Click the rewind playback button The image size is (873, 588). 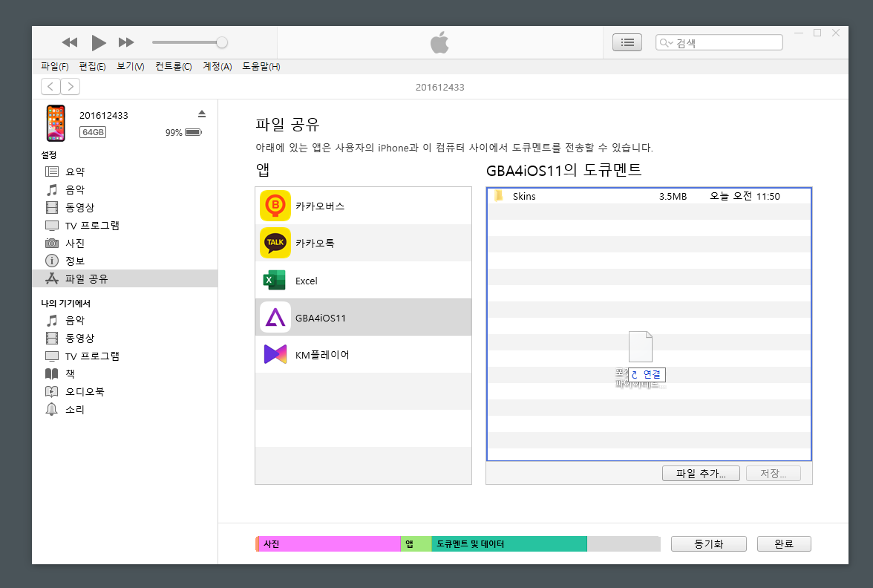coord(70,42)
